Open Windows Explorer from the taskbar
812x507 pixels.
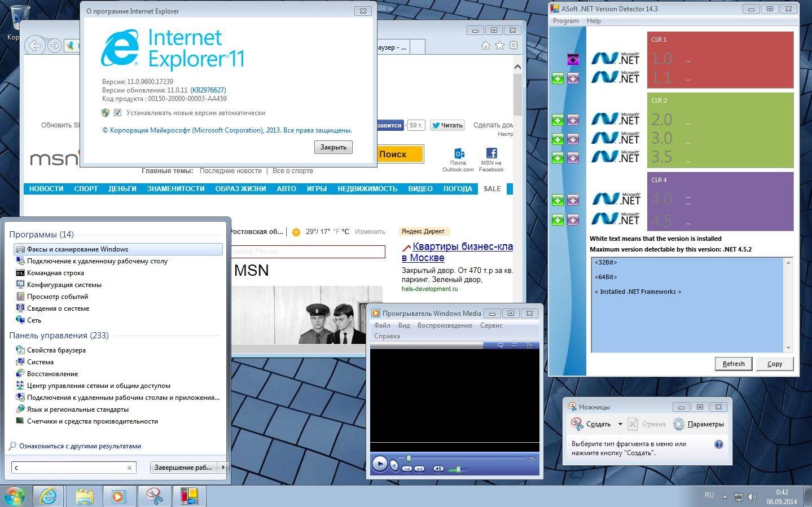click(x=84, y=496)
